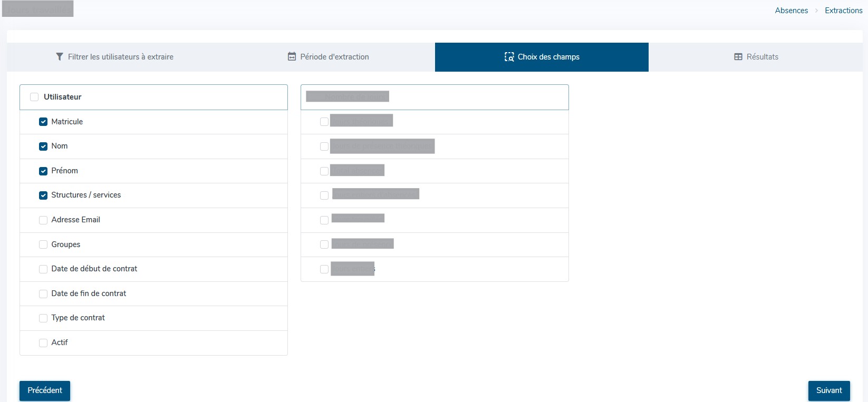Check the Groupes field
Image resolution: width=868 pixels, height=402 pixels.
pos(43,244)
